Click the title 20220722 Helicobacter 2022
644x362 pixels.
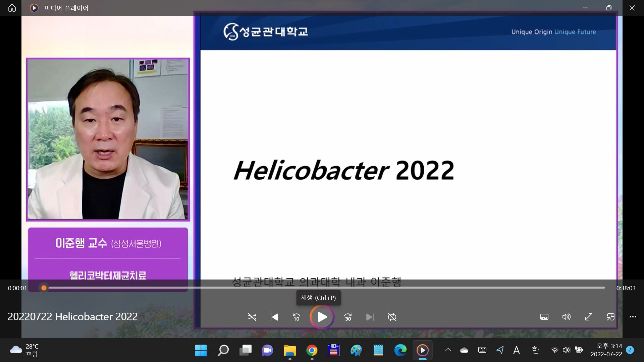click(x=72, y=316)
